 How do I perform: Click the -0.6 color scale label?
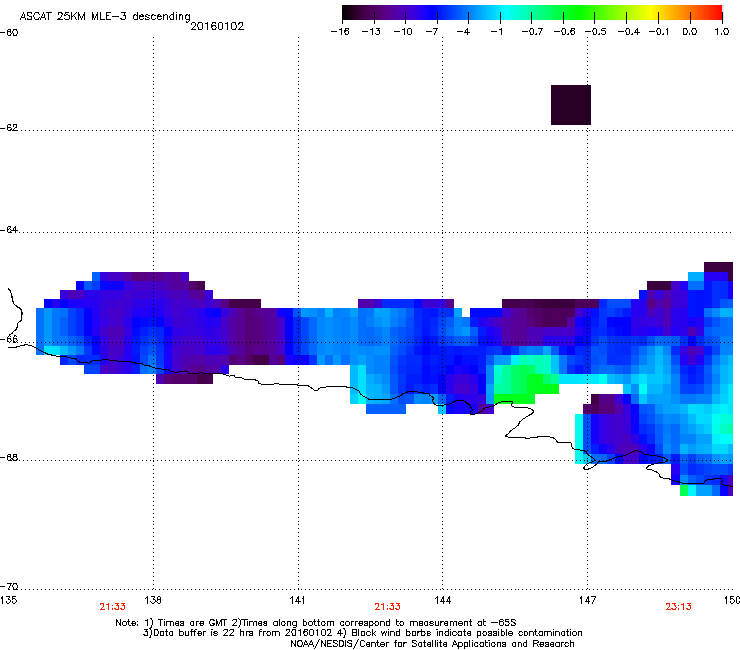coord(564,32)
